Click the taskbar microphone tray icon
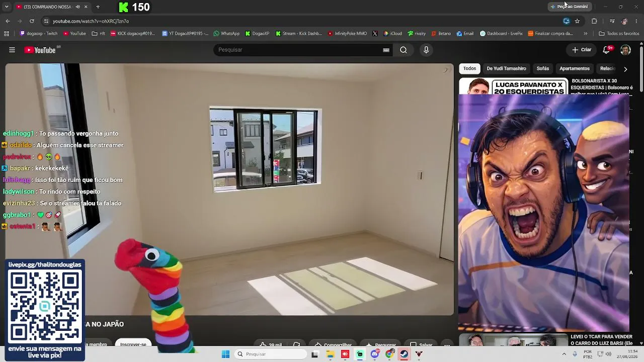 tap(575, 354)
